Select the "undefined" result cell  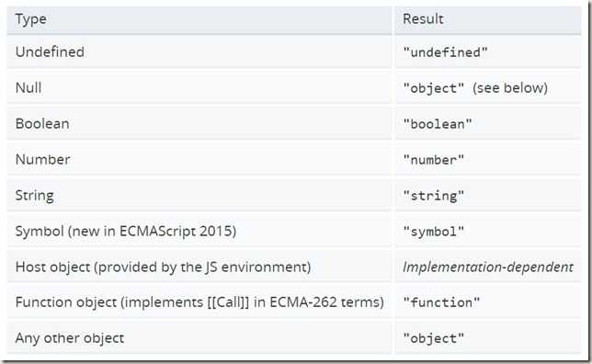488,52
